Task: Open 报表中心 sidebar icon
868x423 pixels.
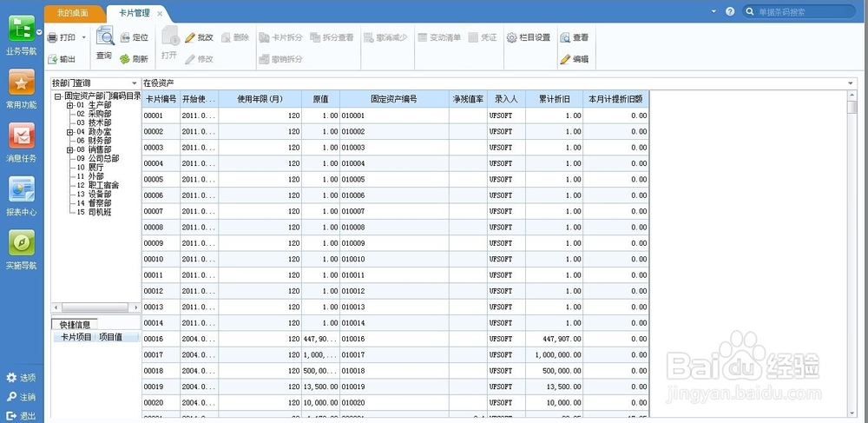Action: tap(22, 189)
